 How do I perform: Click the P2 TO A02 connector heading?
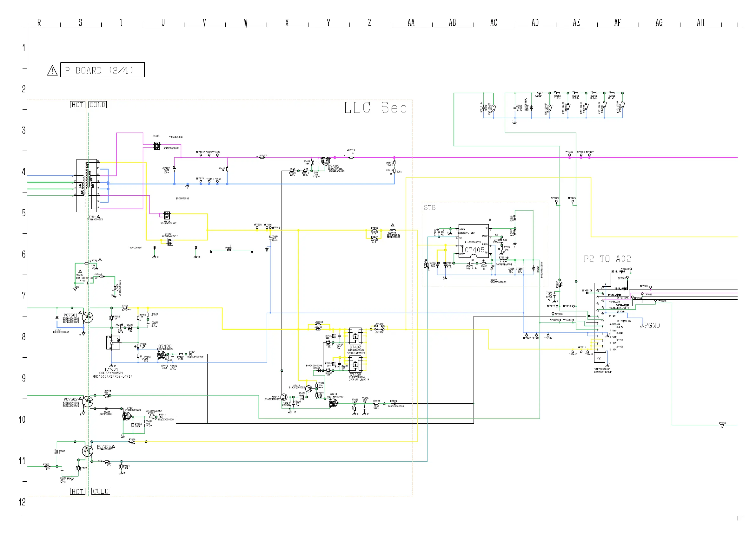607,259
